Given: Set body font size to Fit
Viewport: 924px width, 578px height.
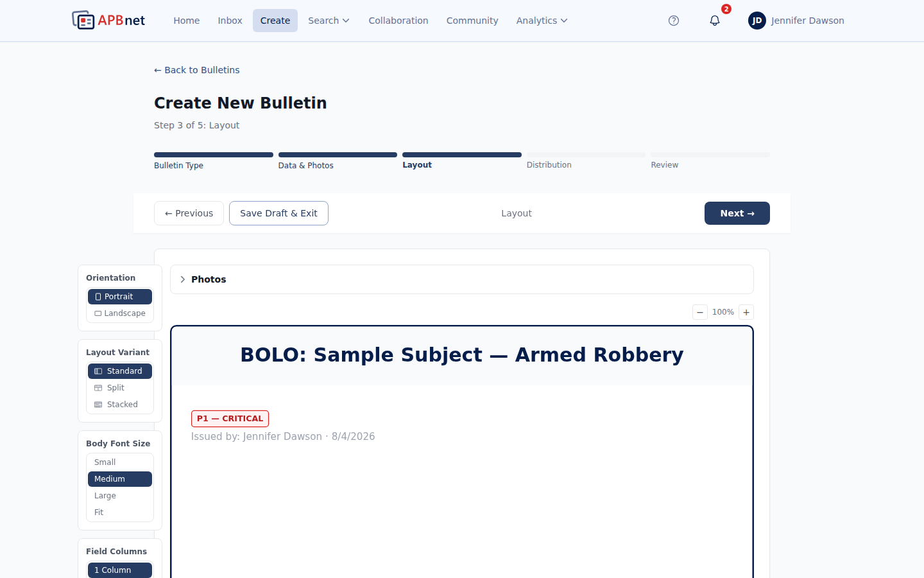Looking at the screenshot, I should [120, 512].
